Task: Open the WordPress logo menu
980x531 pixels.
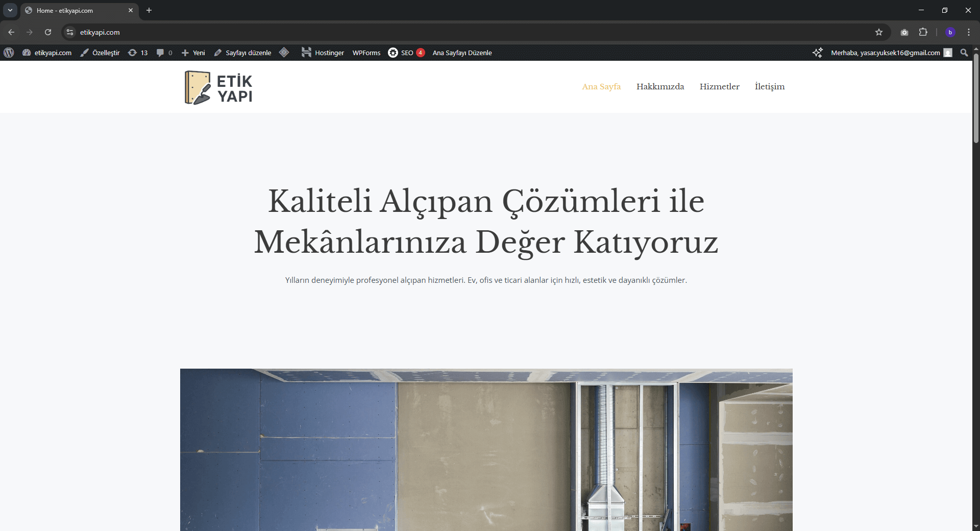Action: [x=8, y=53]
